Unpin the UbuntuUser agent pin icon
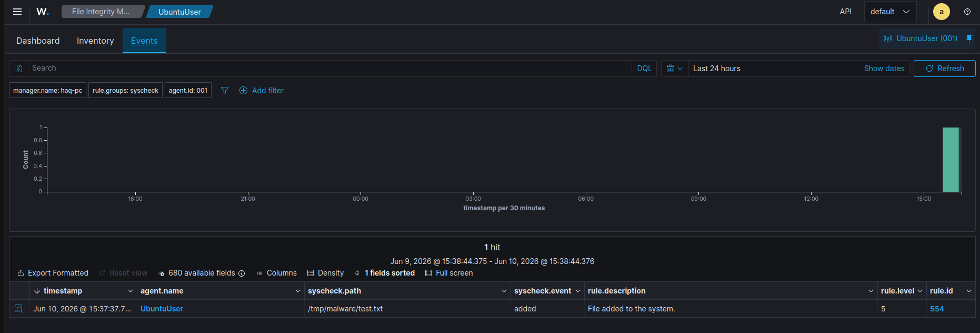 [x=969, y=38]
